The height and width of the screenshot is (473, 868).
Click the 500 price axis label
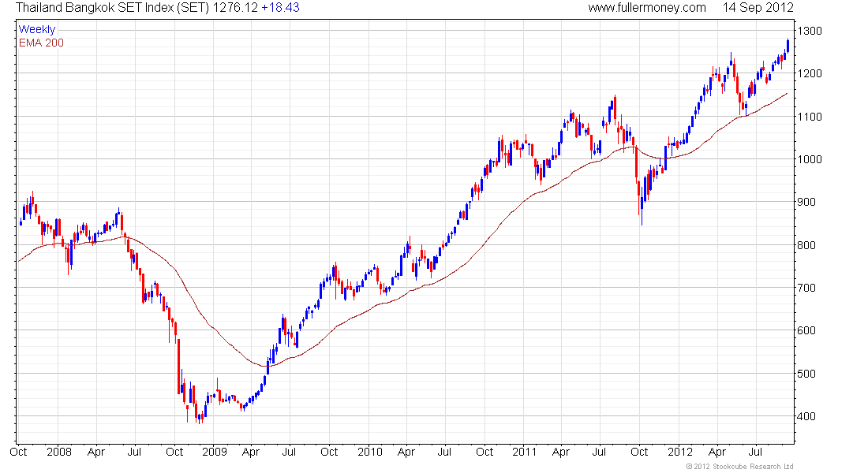(806, 374)
